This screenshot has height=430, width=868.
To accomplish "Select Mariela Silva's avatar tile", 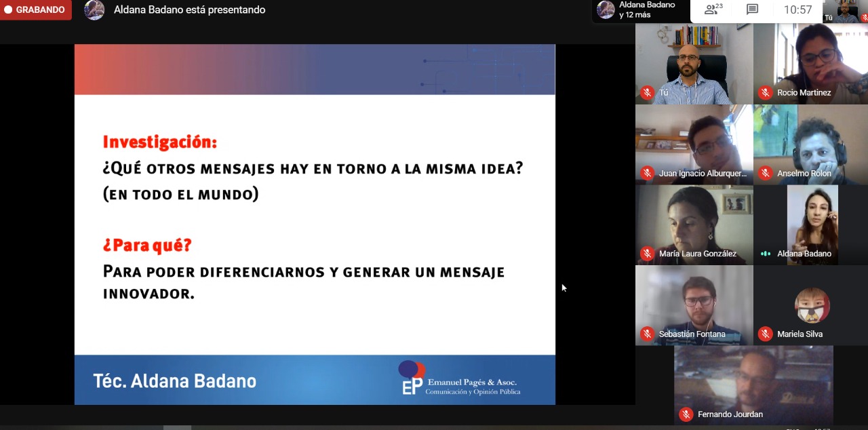I will (812, 305).
